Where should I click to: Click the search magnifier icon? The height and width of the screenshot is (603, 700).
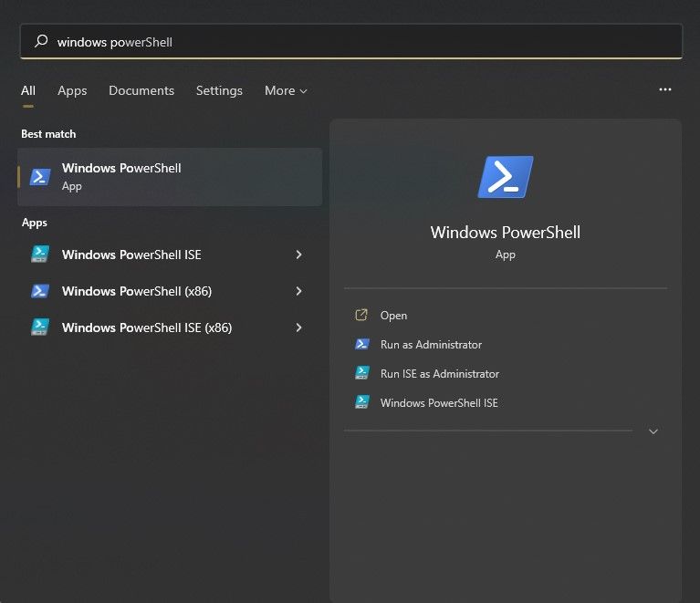(x=41, y=41)
